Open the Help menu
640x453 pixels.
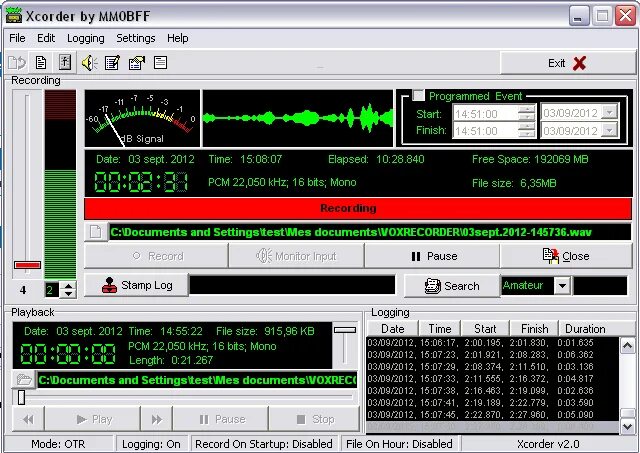[178, 38]
